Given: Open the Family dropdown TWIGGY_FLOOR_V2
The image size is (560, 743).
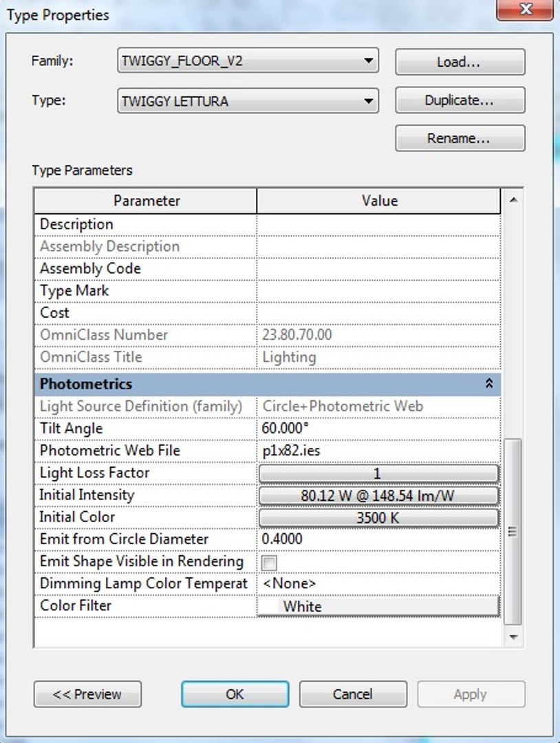Looking at the screenshot, I should click(248, 60).
